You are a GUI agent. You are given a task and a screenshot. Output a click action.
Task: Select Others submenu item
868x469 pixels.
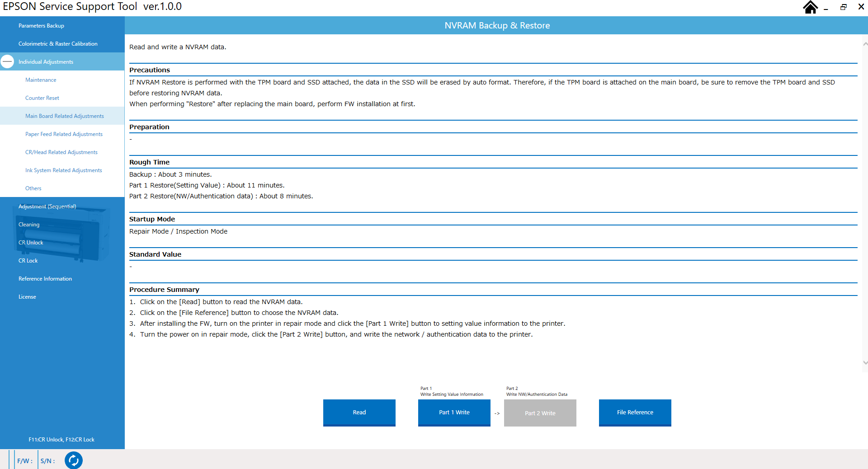point(62,188)
